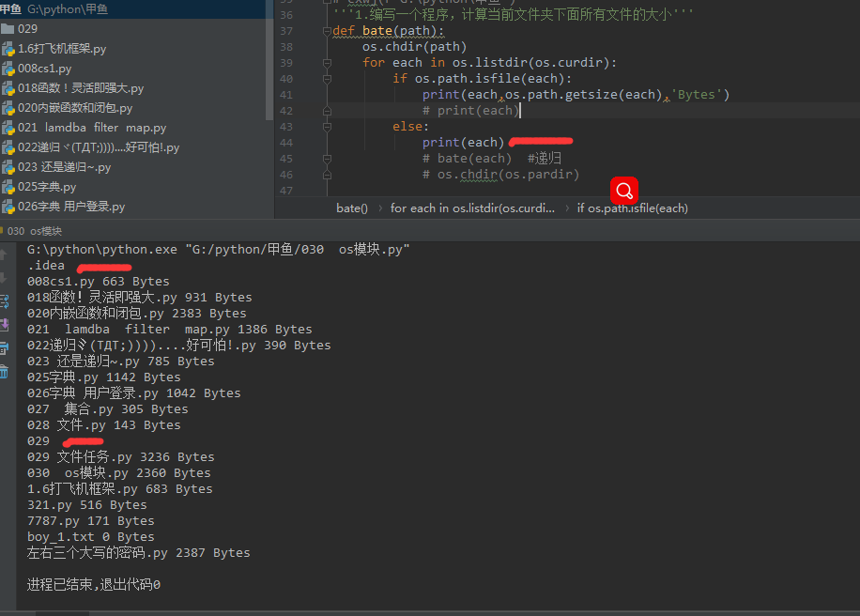This screenshot has height=616, width=860.
Task: Select 021 lamdba filter map.py file
Action: (x=92, y=128)
